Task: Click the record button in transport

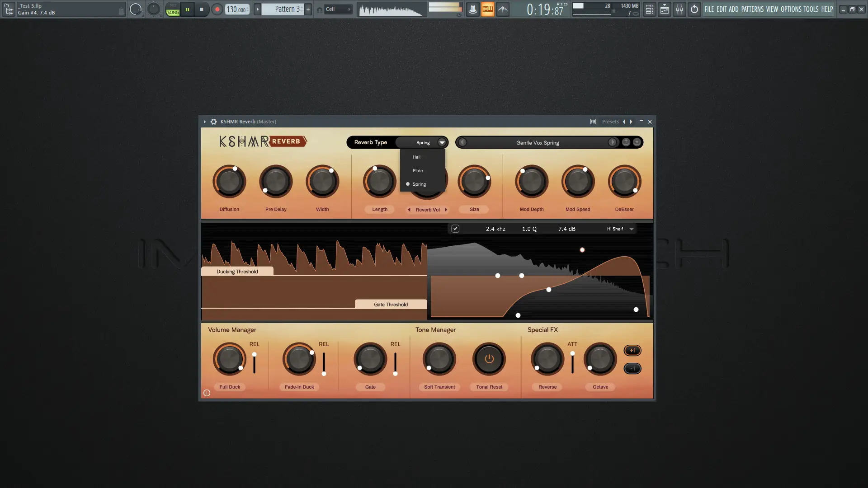Action: point(217,9)
